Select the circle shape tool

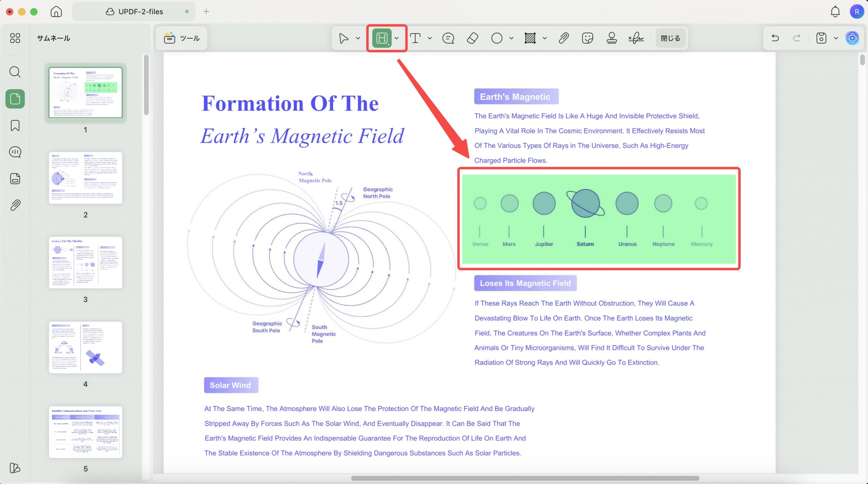click(x=497, y=38)
